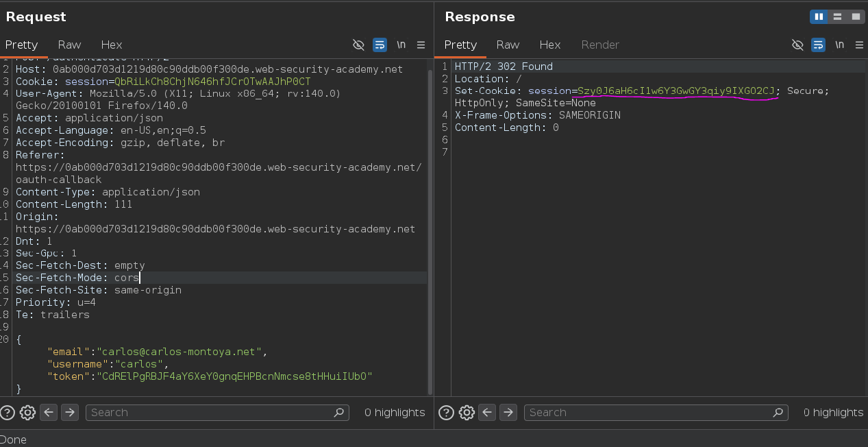This screenshot has width=868, height=447.
Task: Click the Done status bar text
Action: click(x=13, y=439)
